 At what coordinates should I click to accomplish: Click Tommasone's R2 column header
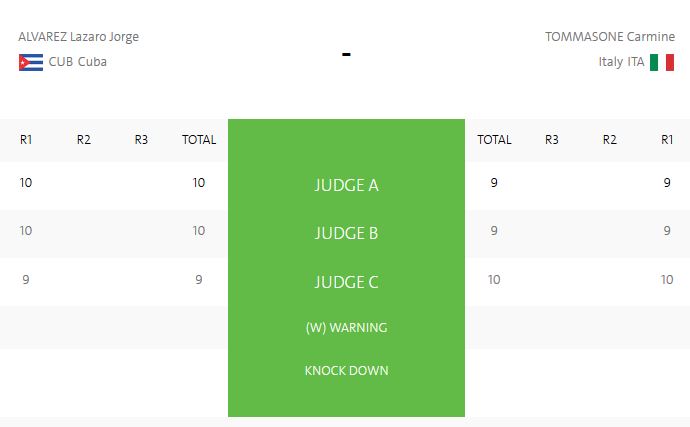point(610,140)
